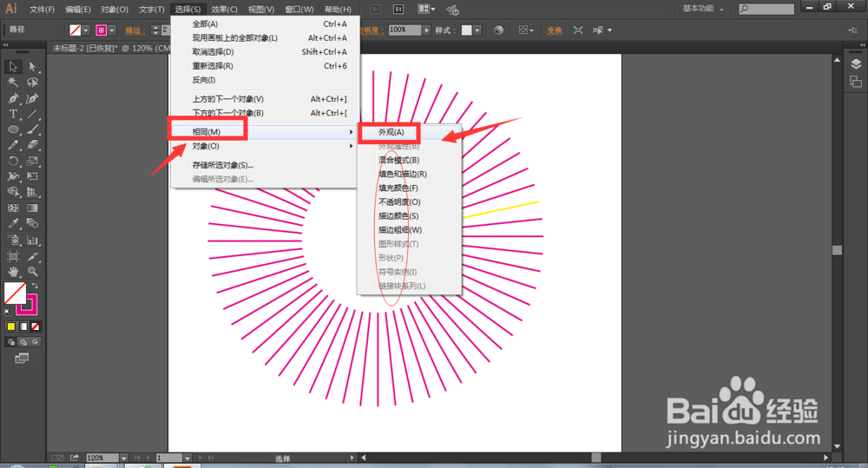Select the Paintbrush tool
The width and height of the screenshot is (868, 468).
(33, 129)
